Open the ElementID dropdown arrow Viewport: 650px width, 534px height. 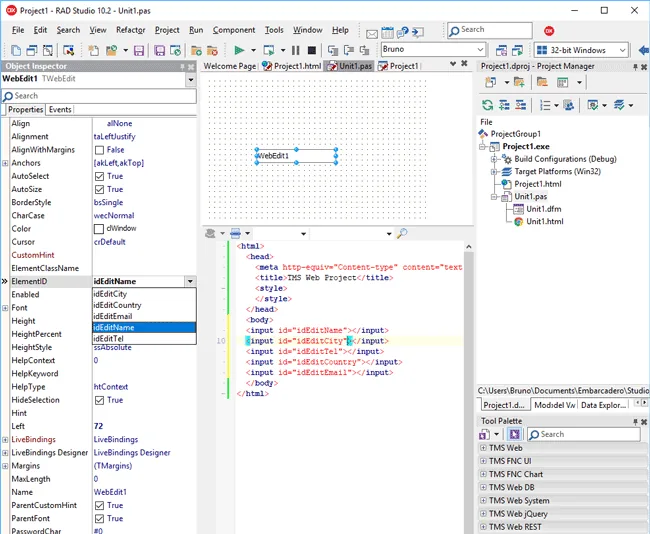(x=190, y=282)
